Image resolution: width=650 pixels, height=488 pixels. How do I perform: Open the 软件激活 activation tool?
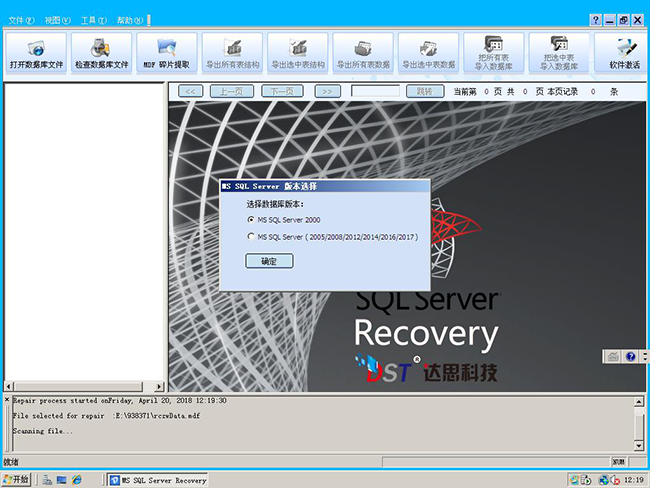pos(623,53)
